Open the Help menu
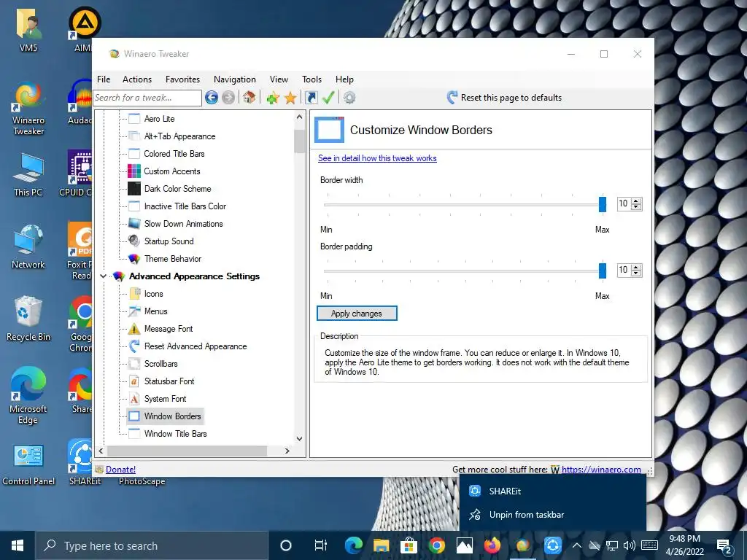The image size is (747, 560). point(344,79)
